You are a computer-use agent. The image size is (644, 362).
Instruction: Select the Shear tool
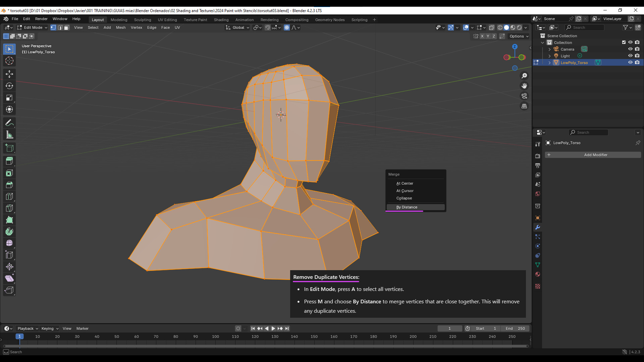[x=9, y=279]
